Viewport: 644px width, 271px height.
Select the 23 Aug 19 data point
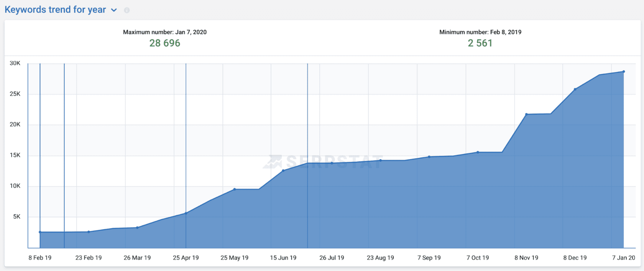381,160
